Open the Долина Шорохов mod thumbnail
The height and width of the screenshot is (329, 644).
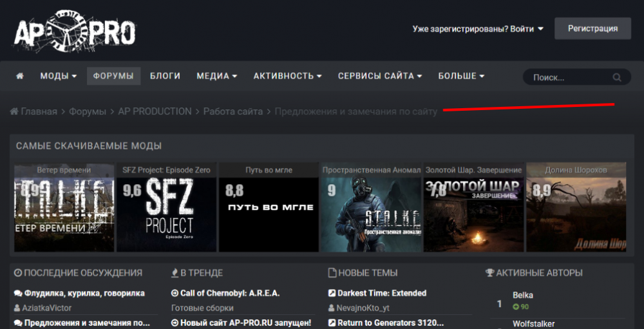pos(576,207)
